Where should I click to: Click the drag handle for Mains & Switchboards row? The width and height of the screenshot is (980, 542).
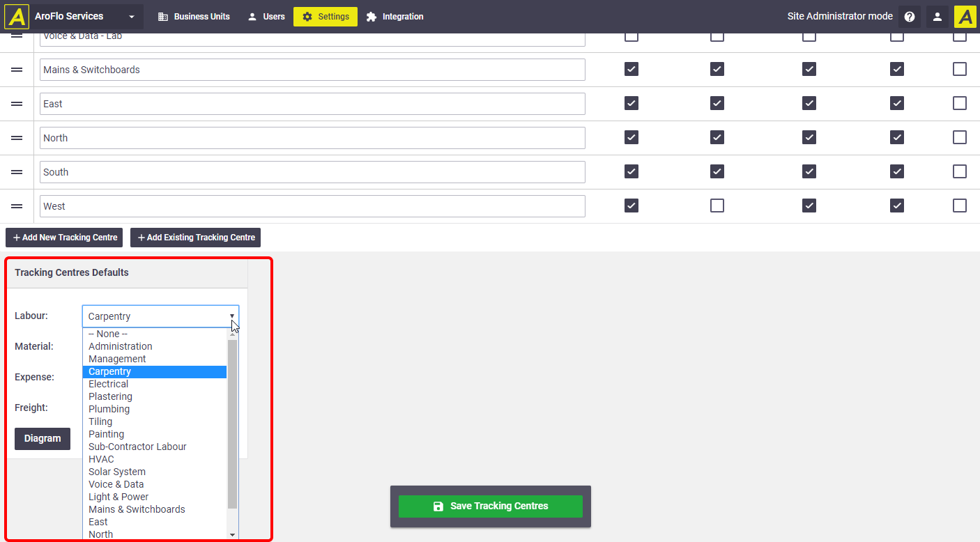click(x=17, y=70)
